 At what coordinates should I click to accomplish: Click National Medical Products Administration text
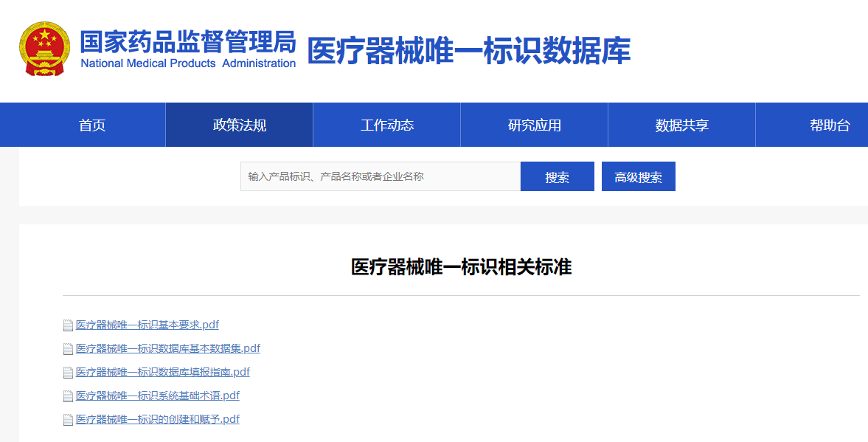click(x=188, y=63)
